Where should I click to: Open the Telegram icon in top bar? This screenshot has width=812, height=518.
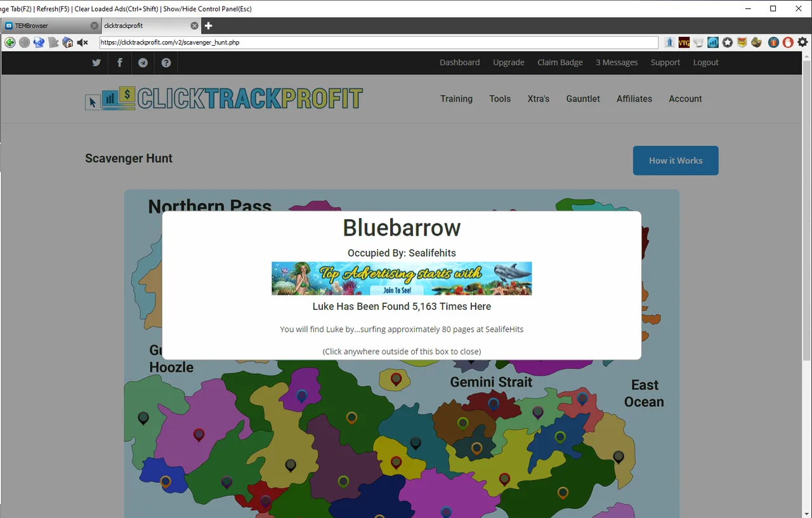pyautogui.click(x=143, y=62)
